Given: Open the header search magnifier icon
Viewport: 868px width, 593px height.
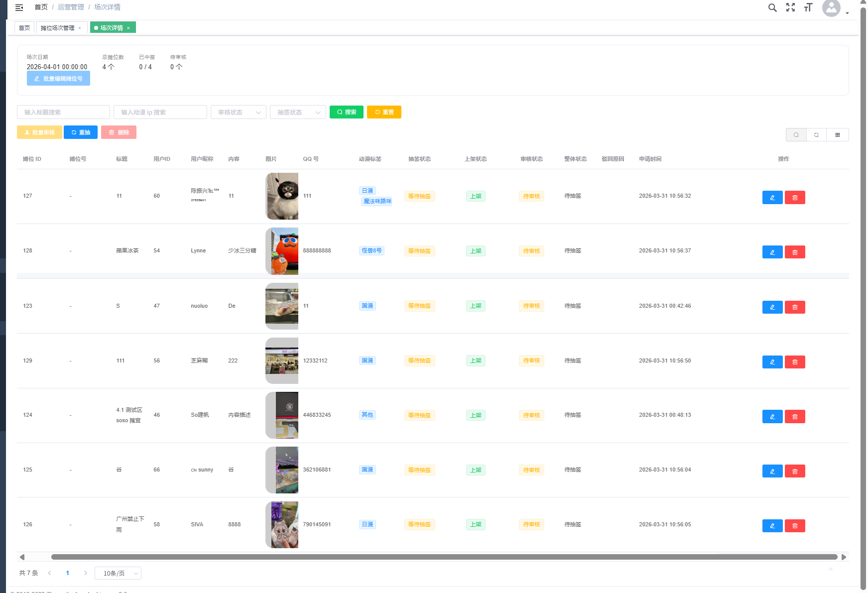Looking at the screenshot, I should tap(772, 7).
